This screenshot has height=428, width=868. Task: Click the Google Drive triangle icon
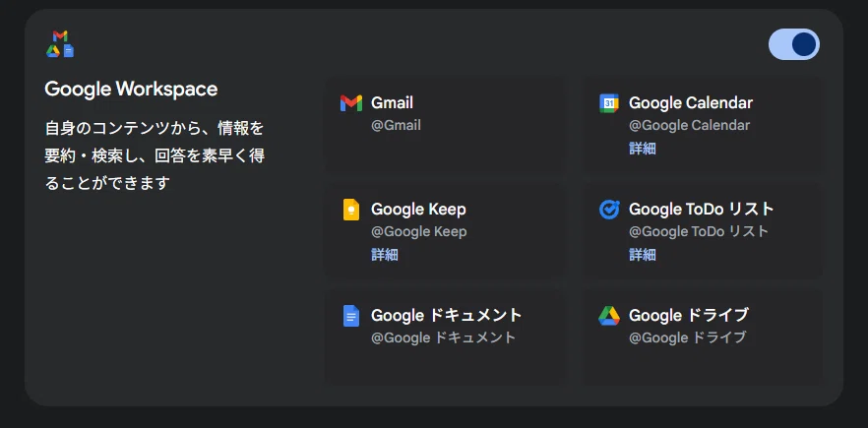[609, 316]
